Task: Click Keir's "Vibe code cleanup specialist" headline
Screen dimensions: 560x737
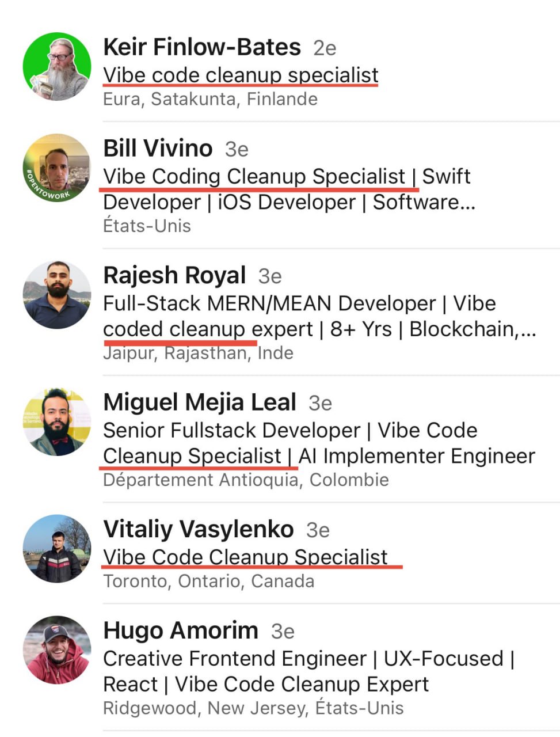Action: (241, 75)
